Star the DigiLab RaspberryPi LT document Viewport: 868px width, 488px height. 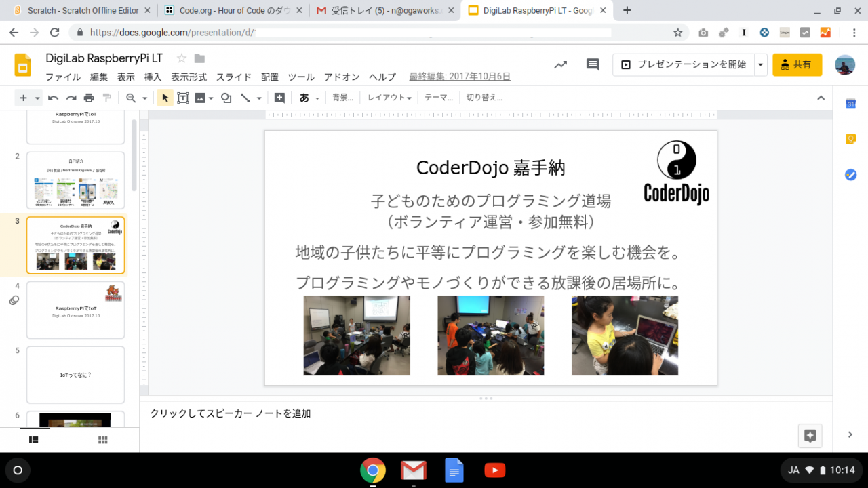click(x=181, y=58)
